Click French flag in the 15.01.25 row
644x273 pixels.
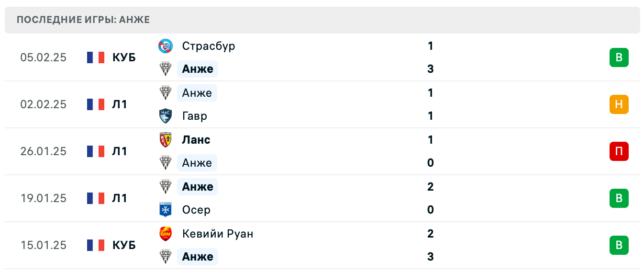96,245
